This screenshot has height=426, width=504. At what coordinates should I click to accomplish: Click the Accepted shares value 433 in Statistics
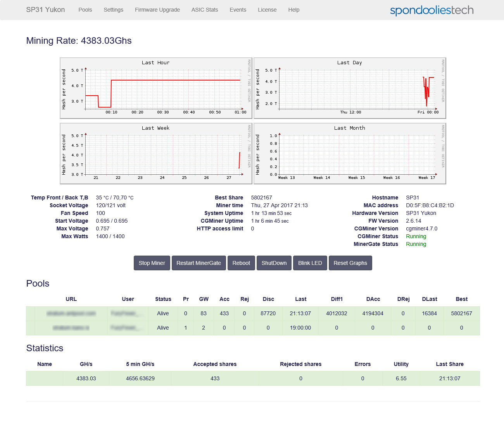coord(215,378)
